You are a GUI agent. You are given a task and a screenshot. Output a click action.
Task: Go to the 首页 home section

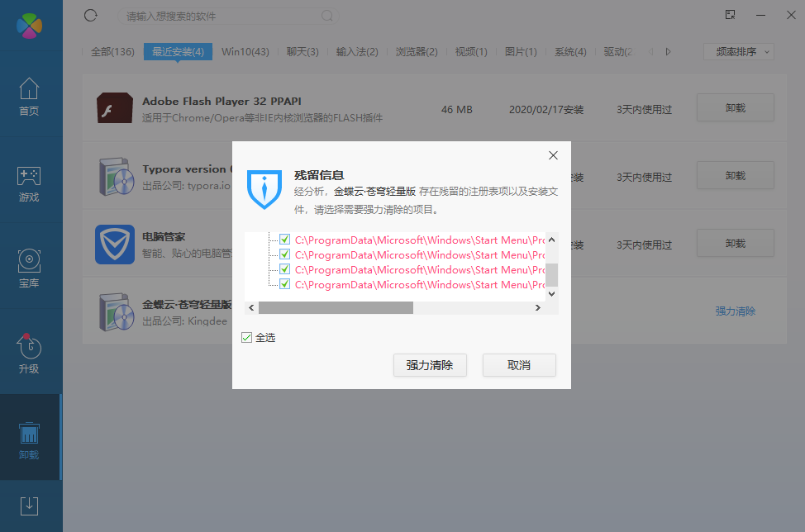tap(29, 97)
